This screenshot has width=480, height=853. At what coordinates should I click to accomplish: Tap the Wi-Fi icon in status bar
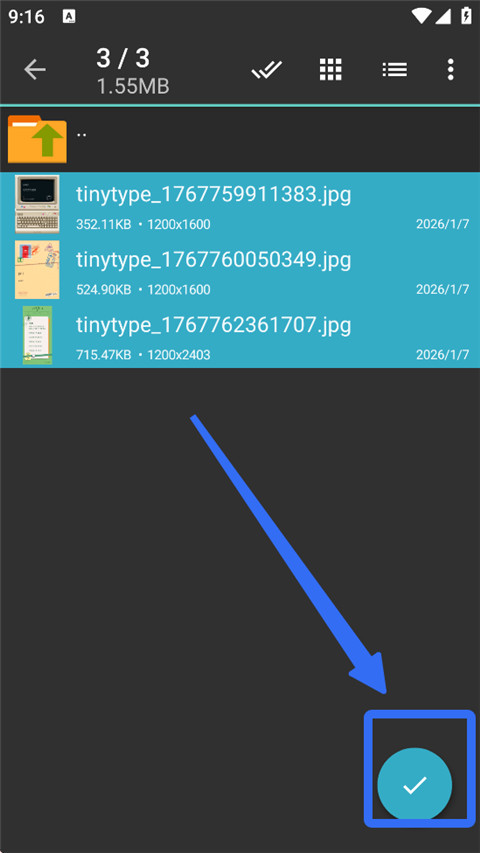click(421, 16)
